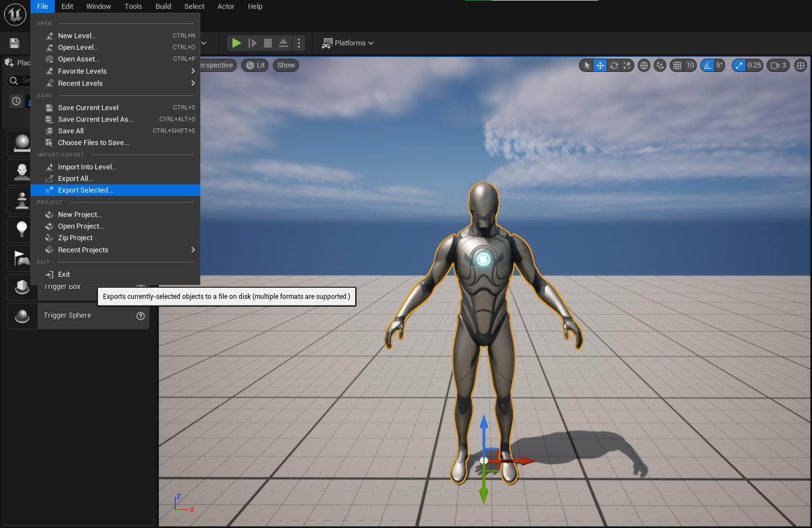The width and height of the screenshot is (812, 528).
Task: Click the green Play button
Action: [236, 43]
